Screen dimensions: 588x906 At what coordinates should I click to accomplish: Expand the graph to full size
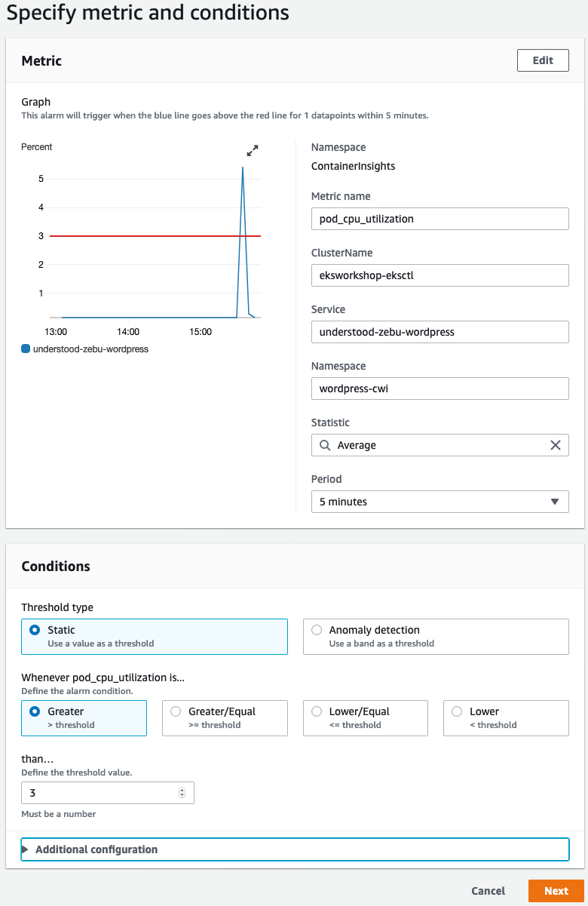click(x=253, y=151)
